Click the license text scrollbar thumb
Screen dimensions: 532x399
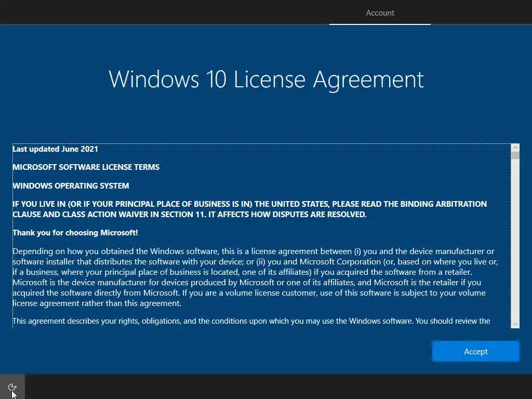[515, 155]
